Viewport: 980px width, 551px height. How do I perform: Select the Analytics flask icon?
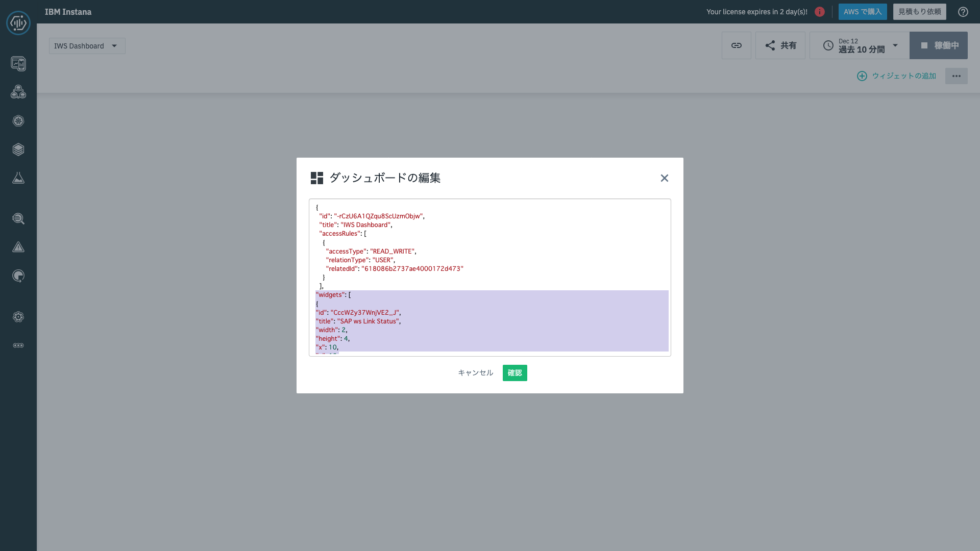click(18, 178)
